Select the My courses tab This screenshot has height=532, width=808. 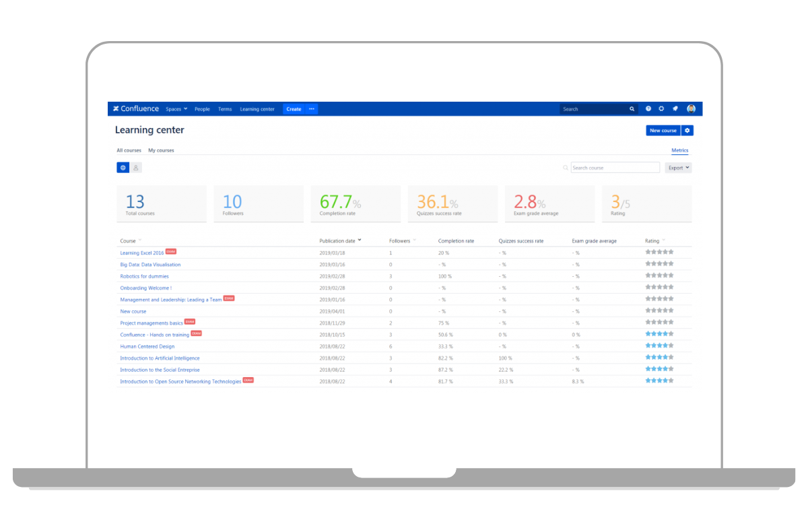point(161,150)
